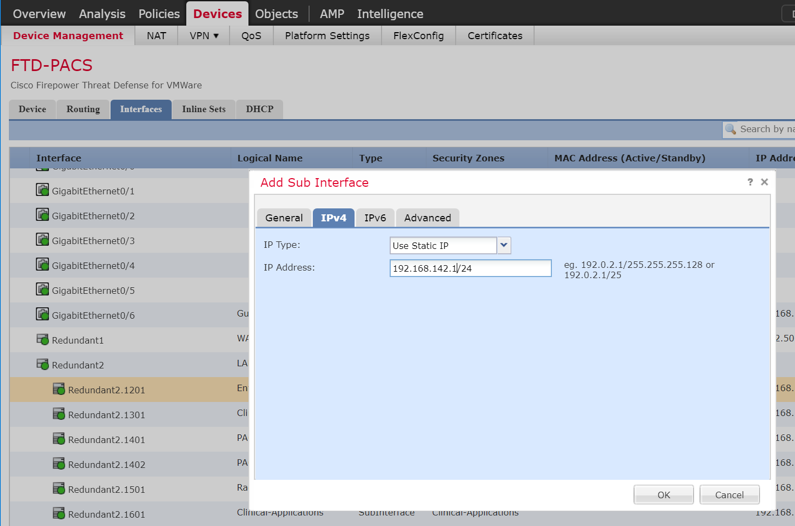Open Certificates page
Viewport: 795px width, 526px height.
pyautogui.click(x=495, y=36)
